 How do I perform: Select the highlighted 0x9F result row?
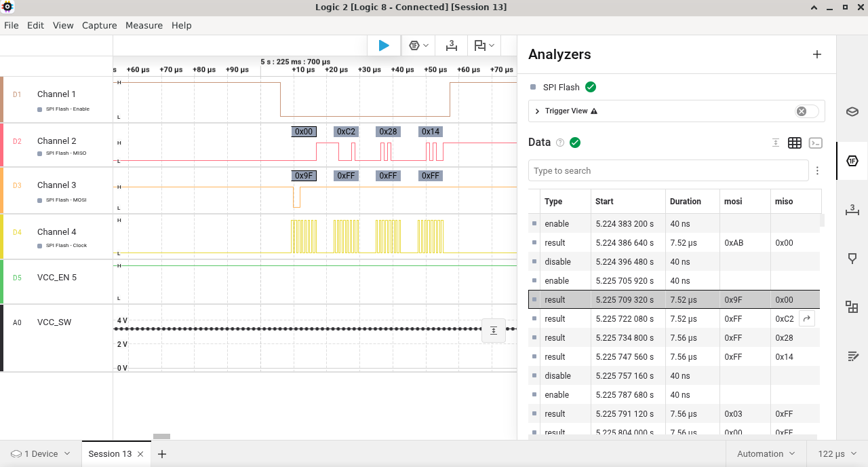(x=674, y=299)
